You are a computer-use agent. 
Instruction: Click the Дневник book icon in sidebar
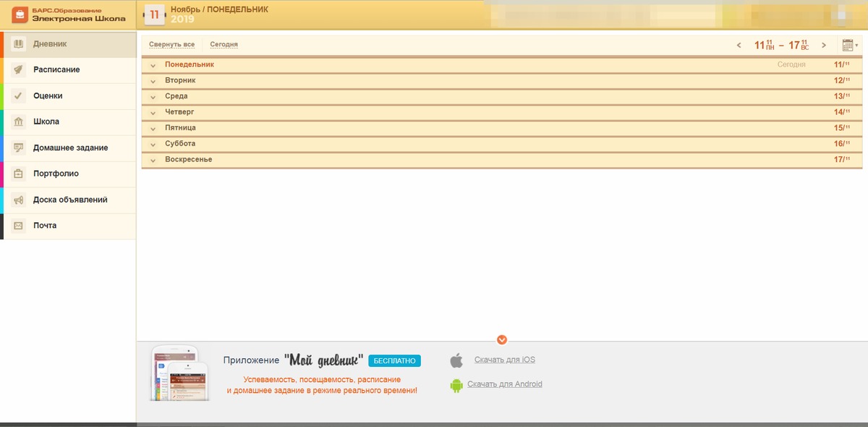tap(19, 43)
